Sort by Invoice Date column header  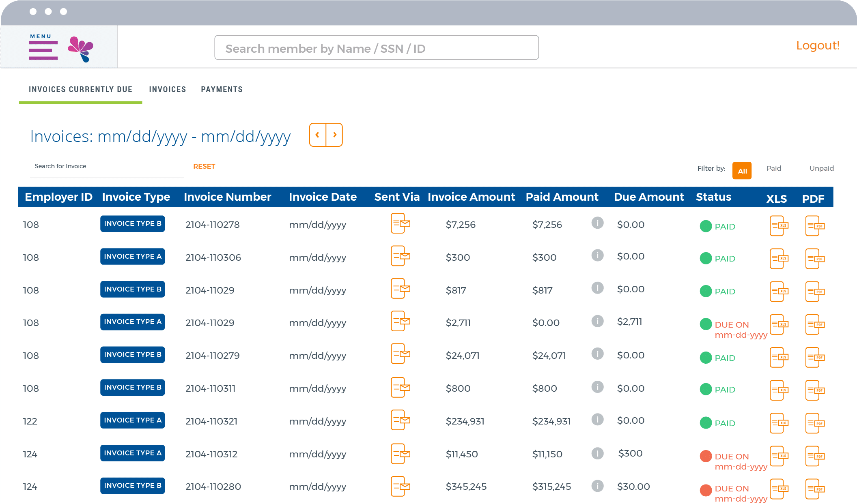(323, 197)
